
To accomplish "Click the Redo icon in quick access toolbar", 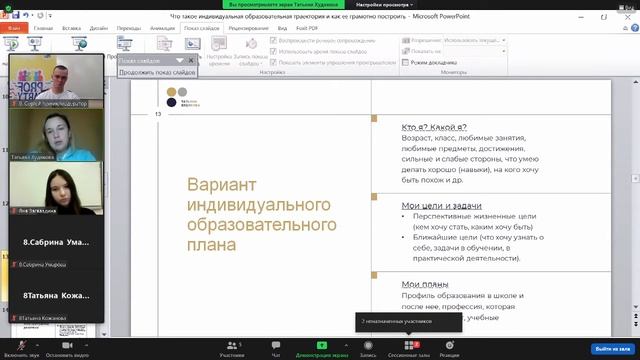I will [40, 16].
